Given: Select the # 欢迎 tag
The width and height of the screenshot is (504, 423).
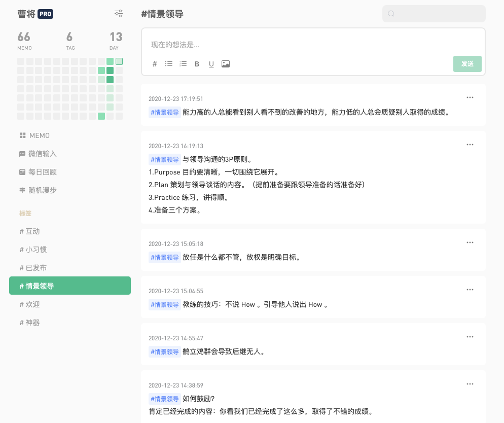Looking at the screenshot, I should click(29, 304).
